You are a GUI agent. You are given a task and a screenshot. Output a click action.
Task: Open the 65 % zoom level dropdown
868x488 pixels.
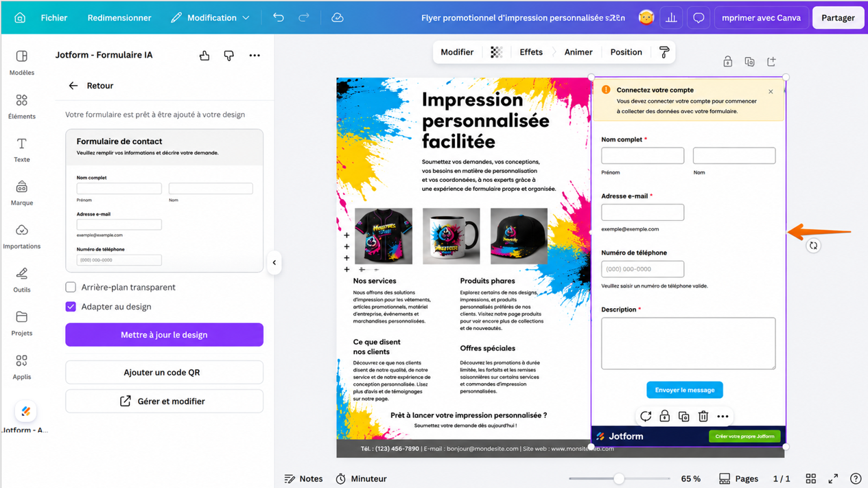click(x=691, y=478)
